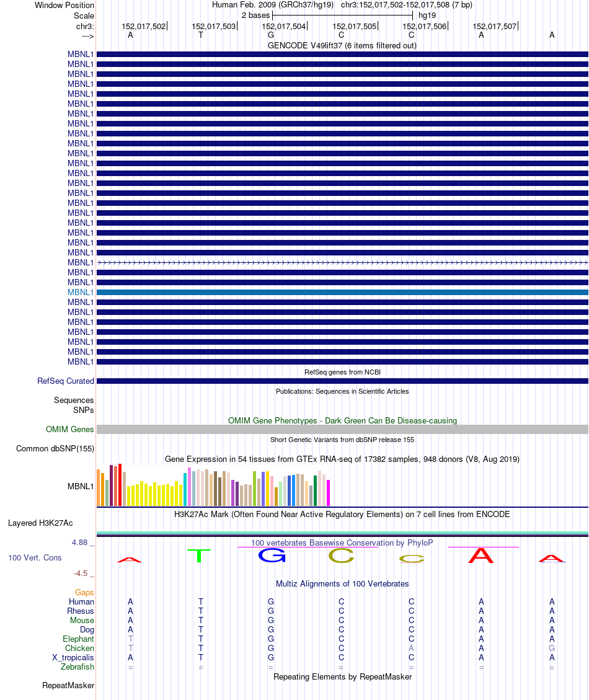Open 100 vertebrates Basewise Conservation PhyloP title

(342, 543)
